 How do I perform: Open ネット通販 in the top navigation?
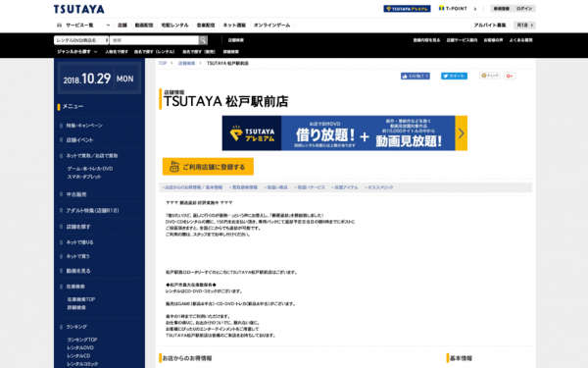[234, 26]
